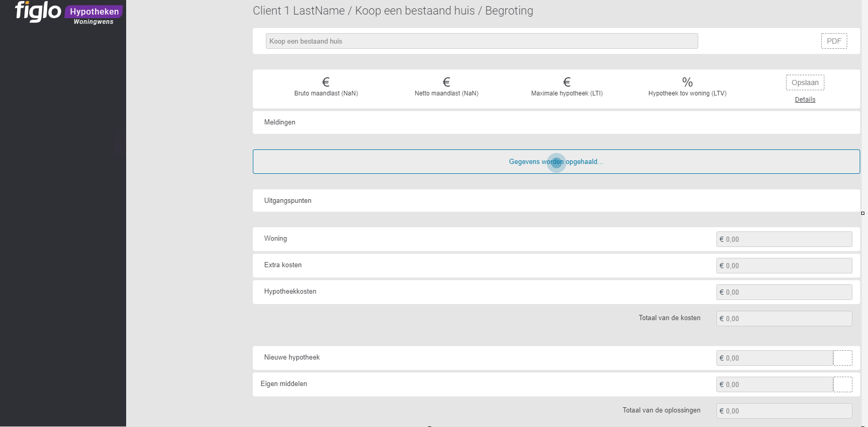Image resolution: width=868 pixels, height=427 pixels.
Task: Click the Totaal van de kosten field
Action: tap(783, 319)
